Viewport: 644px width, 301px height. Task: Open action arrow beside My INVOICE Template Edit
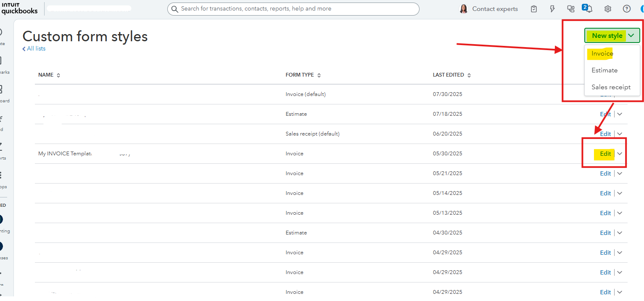(620, 154)
